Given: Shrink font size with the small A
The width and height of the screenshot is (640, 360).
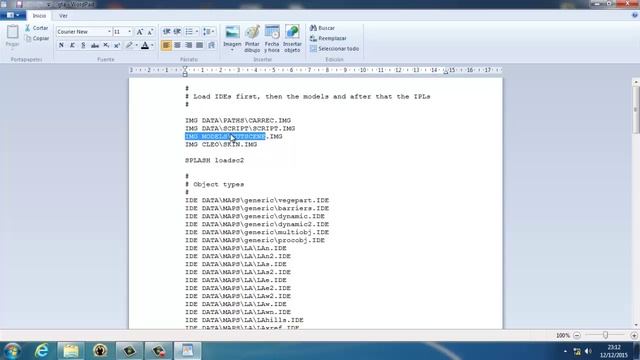Looking at the screenshot, I should point(150,31).
